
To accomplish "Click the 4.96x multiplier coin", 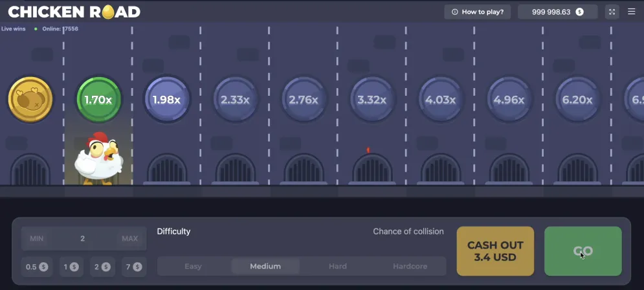I will coord(509,100).
